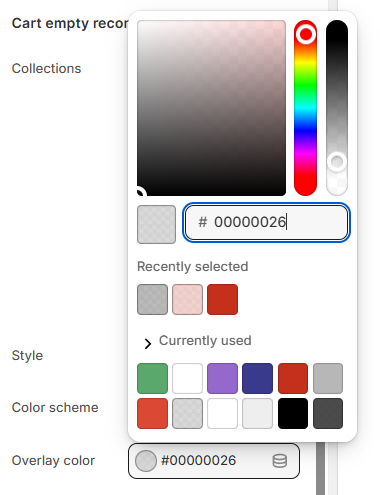This screenshot has width=380, height=495.
Task: Click the round overlay color preview circle
Action: point(146,461)
